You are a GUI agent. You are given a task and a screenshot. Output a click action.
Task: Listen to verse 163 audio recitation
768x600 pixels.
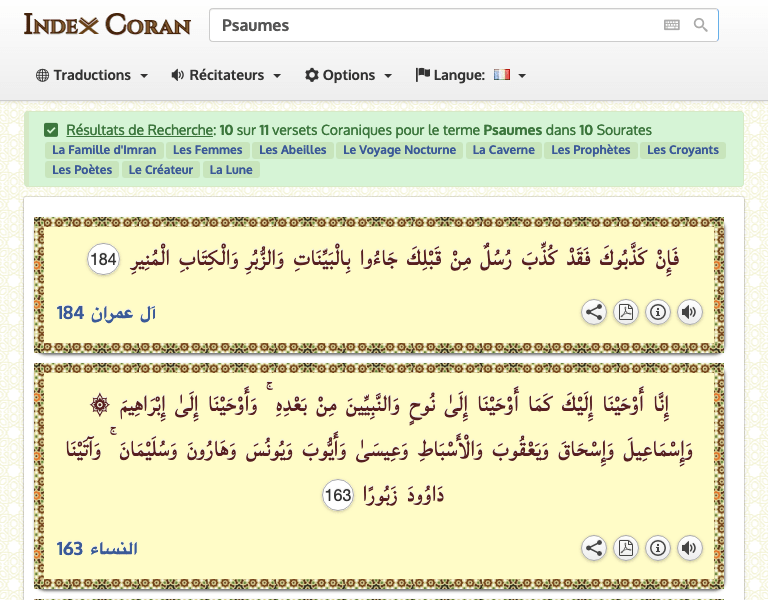pos(689,548)
